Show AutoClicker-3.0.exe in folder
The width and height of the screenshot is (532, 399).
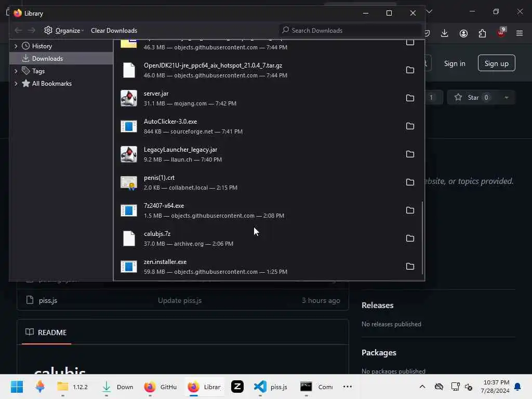(410, 126)
